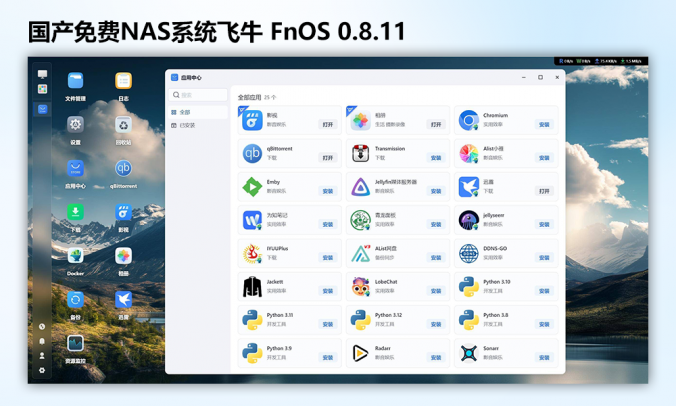676x406 pixels.
Task: Open the 应用中心 store desktop icon
Action: pyautogui.click(x=75, y=168)
